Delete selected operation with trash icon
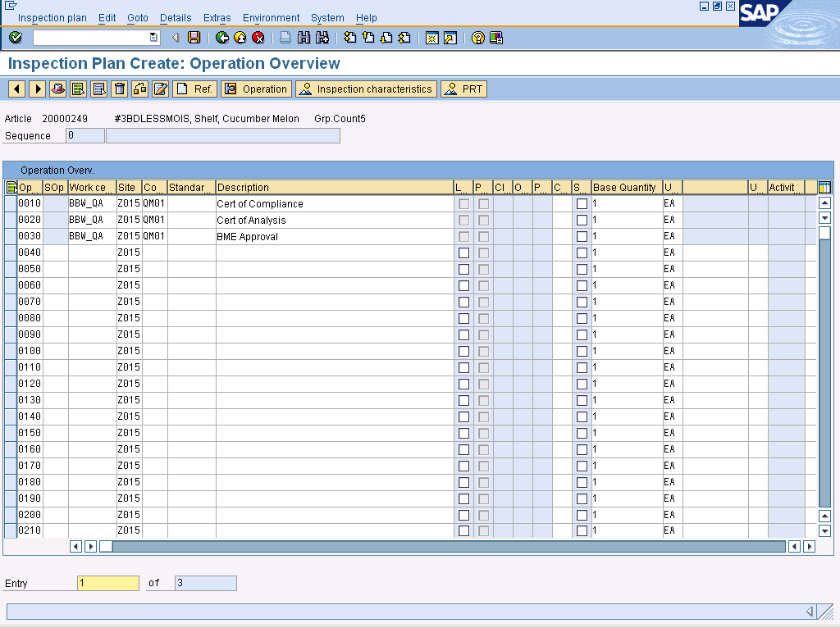 [120, 89]
